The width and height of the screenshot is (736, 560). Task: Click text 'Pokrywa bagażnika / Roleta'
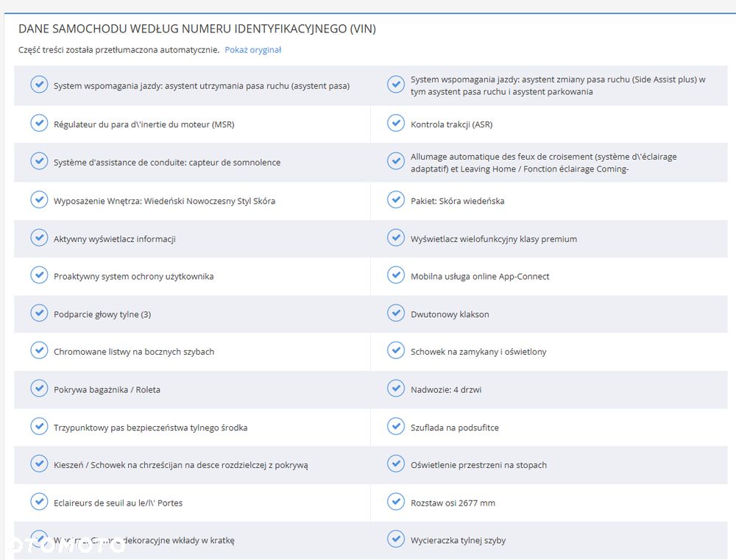click(107, 389)
